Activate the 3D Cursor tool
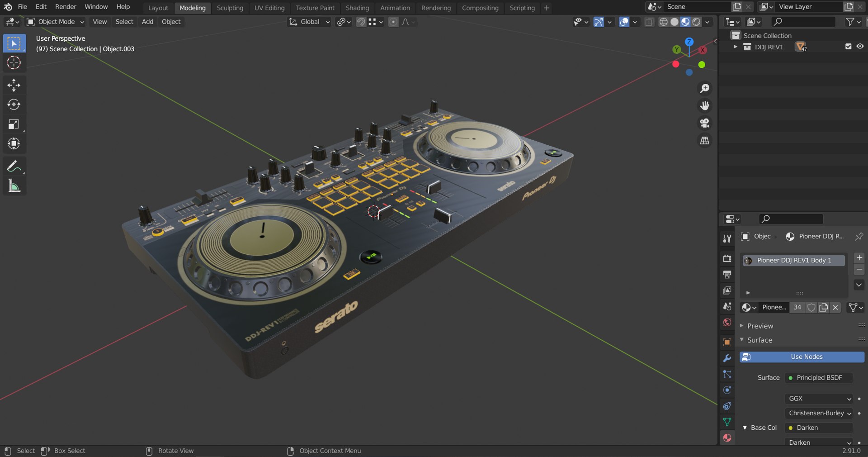The width and height of the screenshot is (868, 457). coord(14,62)
